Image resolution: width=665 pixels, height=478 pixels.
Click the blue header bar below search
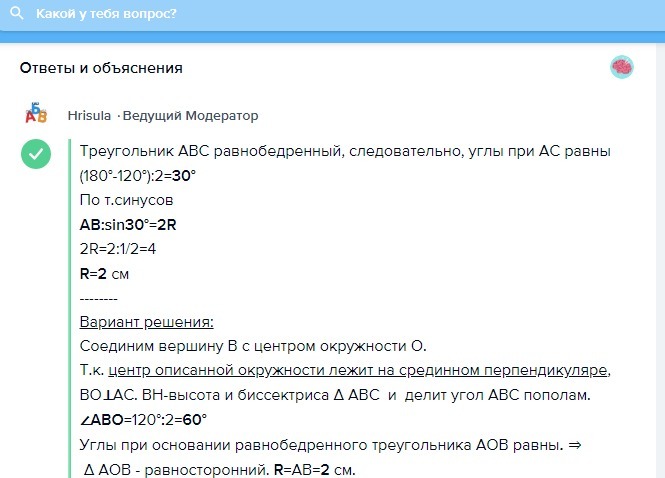point(332,37)
